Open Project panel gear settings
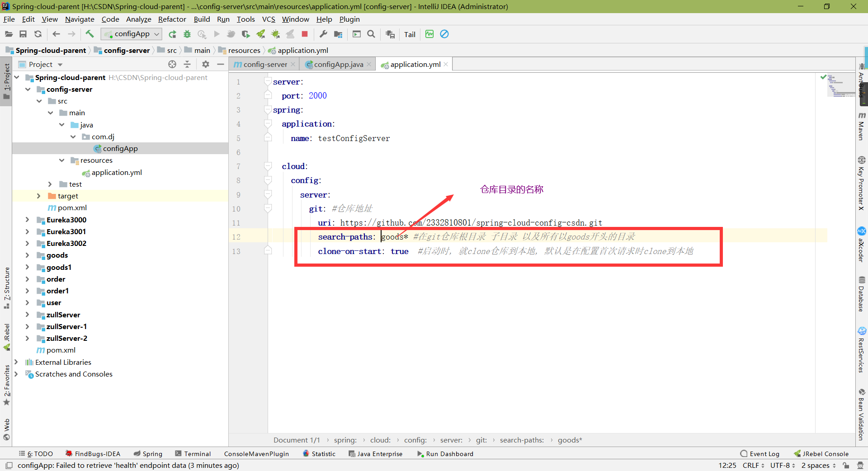Viewport: 868px width, 471px height. point(206,64)
